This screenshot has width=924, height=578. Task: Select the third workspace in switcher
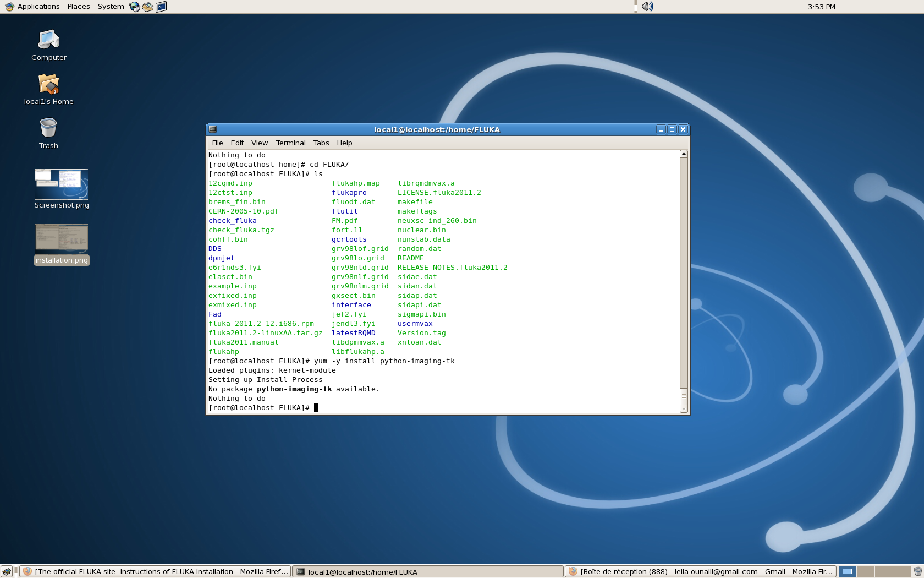pyautogui.click(x=883, y=571)
